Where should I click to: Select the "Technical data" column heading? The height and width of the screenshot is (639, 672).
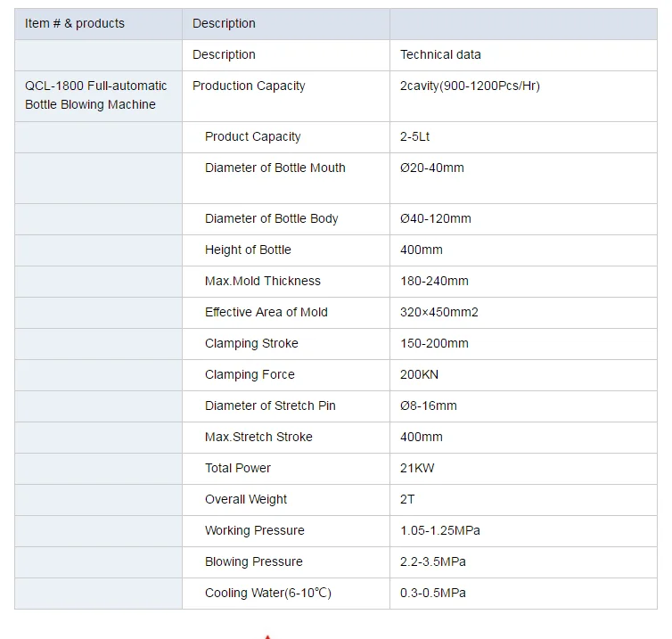[x=440, y=54]
